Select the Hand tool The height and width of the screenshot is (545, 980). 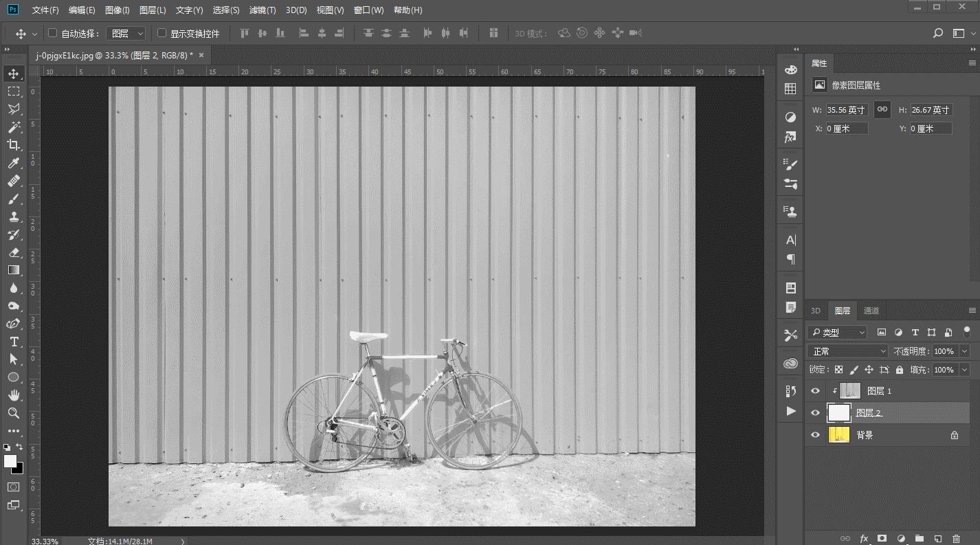pyautogui.click(x=13, y=395)
